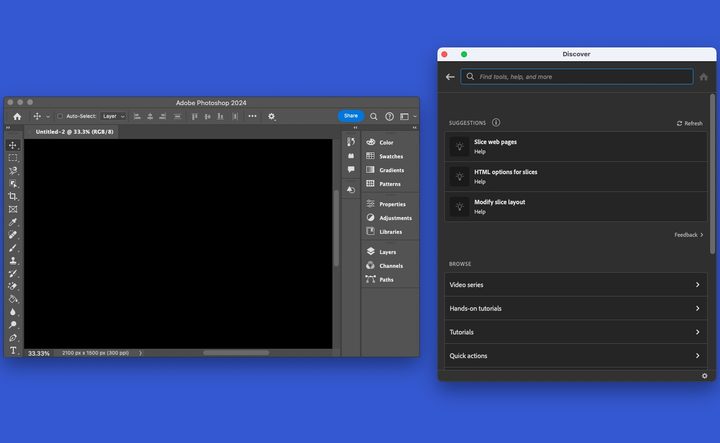Viewport: 720px width, 443px height.
Task: Expand the Video series category
Action: [x=575, y=285]
